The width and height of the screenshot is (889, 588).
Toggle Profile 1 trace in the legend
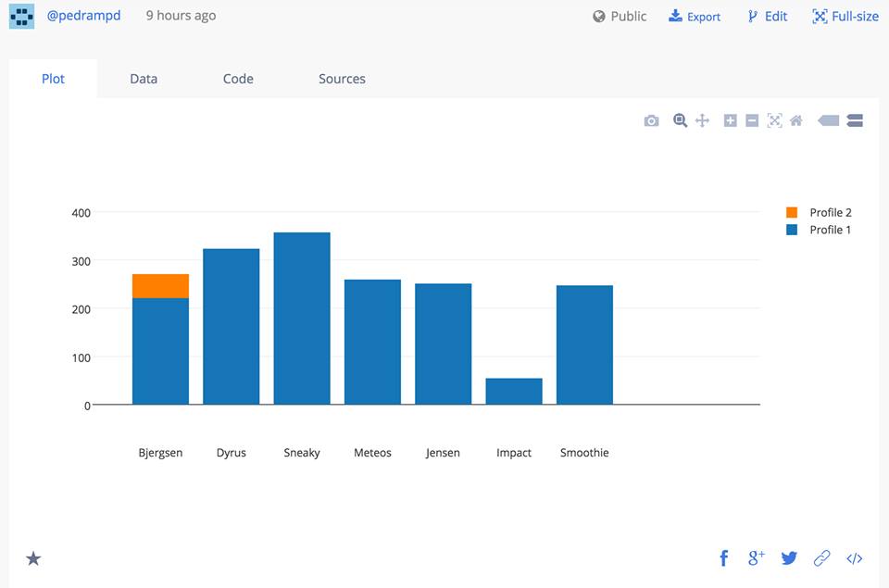click(819, 230)
